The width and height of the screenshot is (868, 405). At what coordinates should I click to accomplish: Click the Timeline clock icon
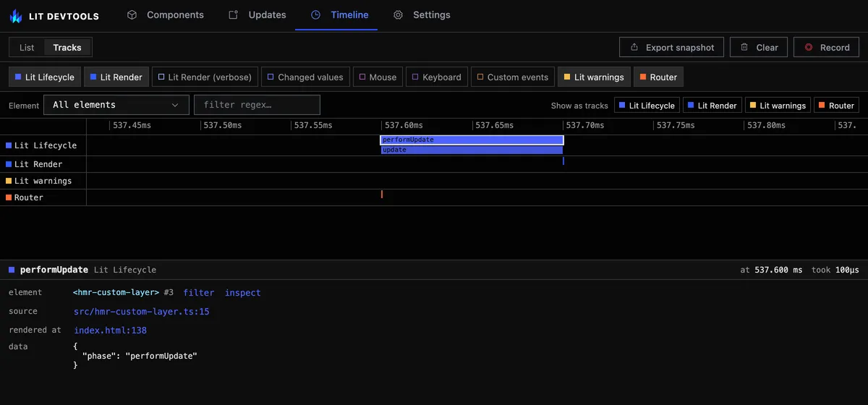315,14
